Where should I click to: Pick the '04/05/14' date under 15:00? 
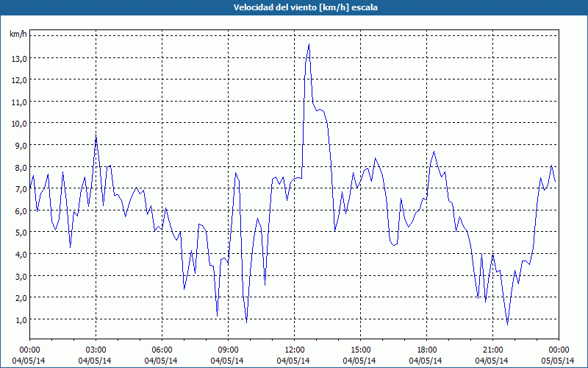[359, 361]
